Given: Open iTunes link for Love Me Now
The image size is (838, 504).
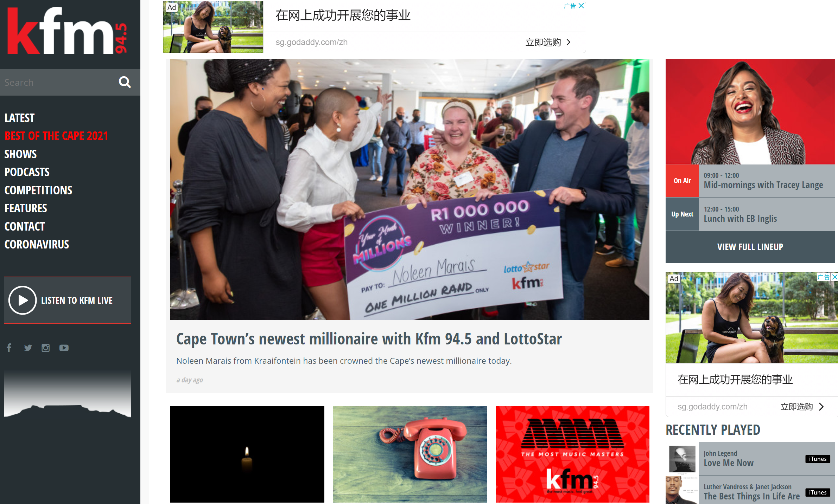Looking at the screenshot, I should pyautogui.click(x=818, y=459).
